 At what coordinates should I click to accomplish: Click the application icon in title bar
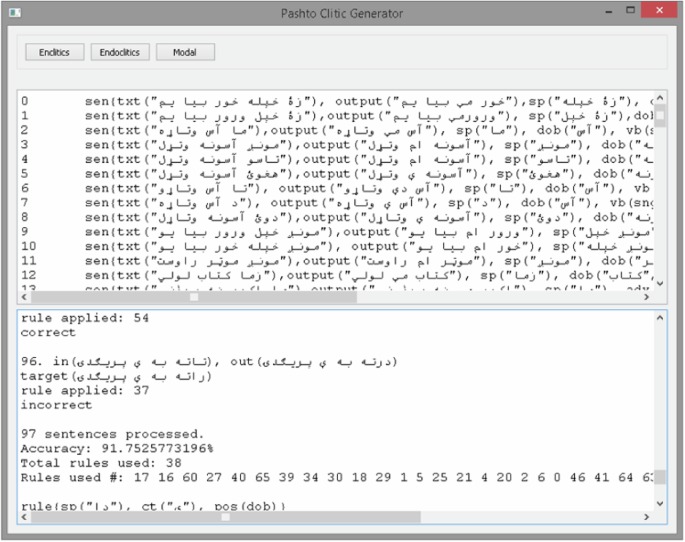[x=15, y=13]
